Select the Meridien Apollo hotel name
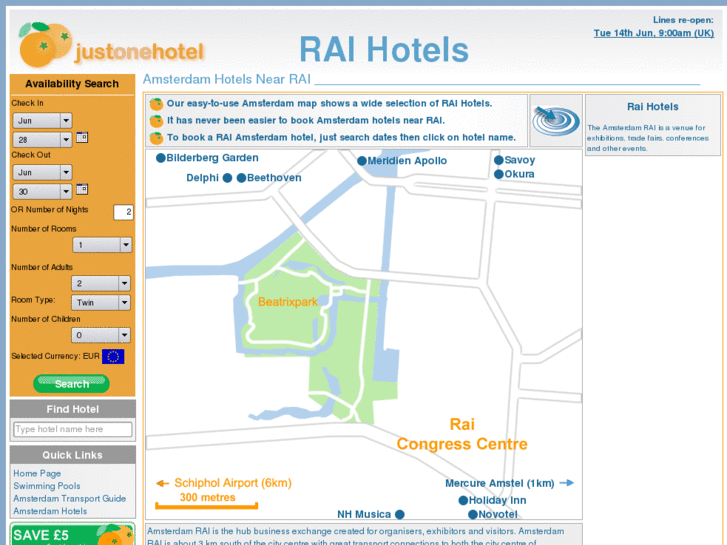 click(x=407, y=161)
